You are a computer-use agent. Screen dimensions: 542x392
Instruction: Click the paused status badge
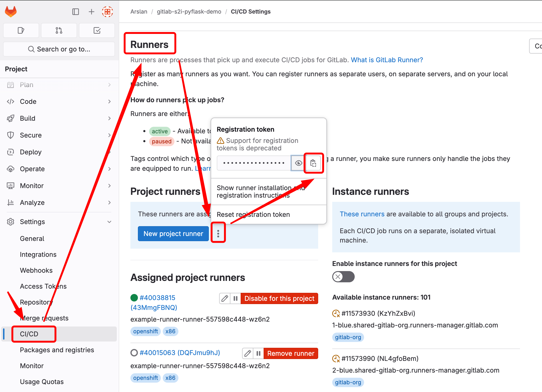click(162, 141)
